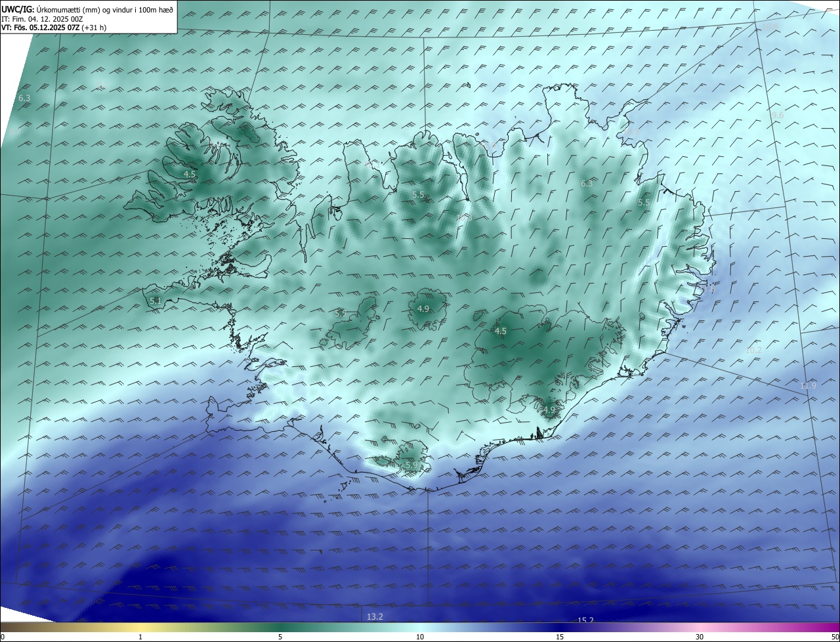Screen dimensions: 840x642
Task: Click the 5.5 value beside Langjökull glacier
Action: tap(340, 313)
